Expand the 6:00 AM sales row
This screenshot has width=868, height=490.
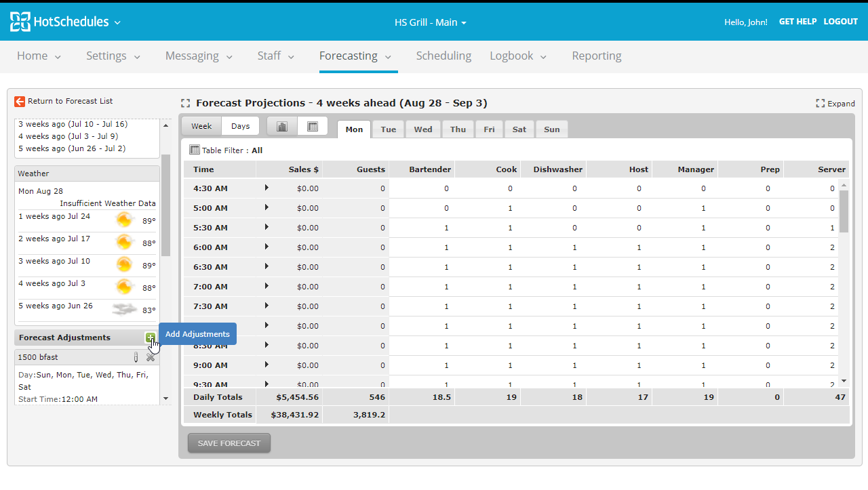[x=267, y=247]
